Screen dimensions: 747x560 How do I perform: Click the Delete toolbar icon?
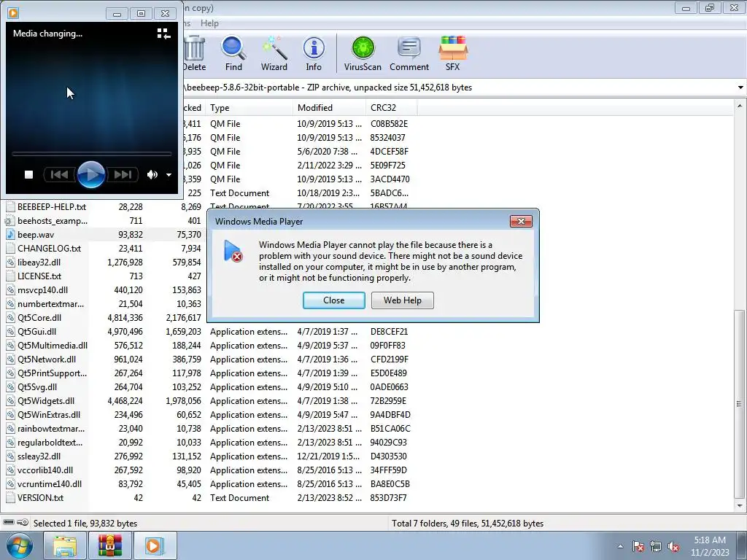point(194,53)
